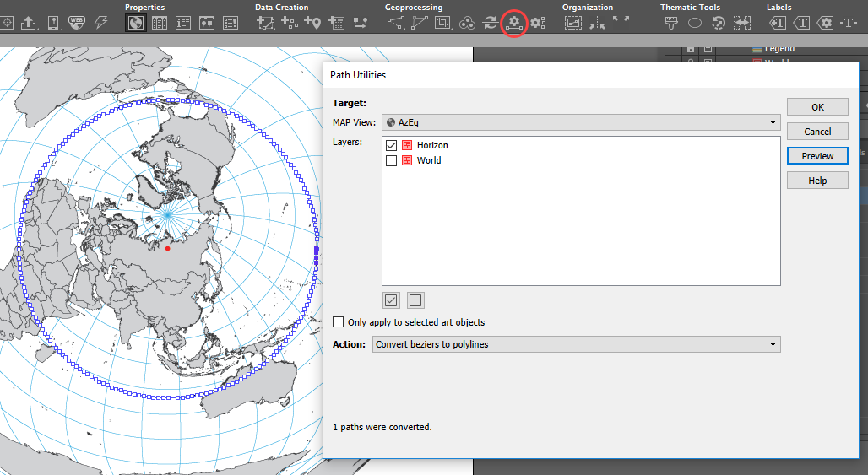The image size is (868, 475).
Task: Click OK in Path Utilities dialog
Action: 817,107
